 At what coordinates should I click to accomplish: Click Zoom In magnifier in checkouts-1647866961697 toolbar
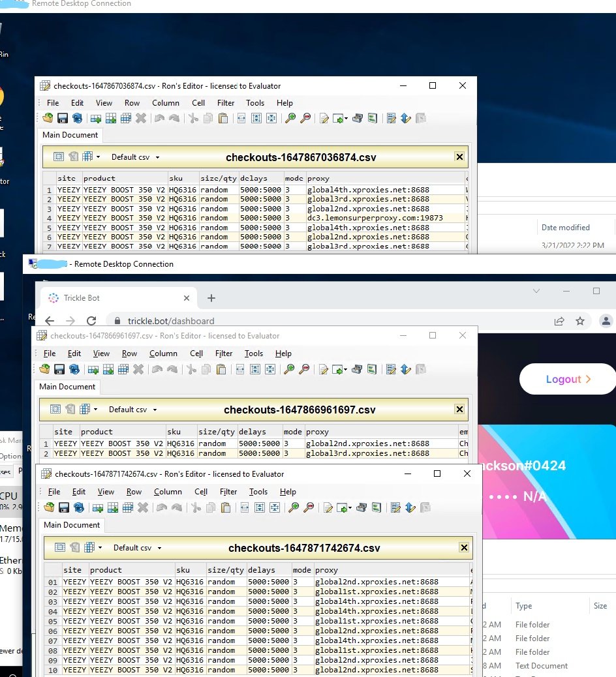pos(289,369)
